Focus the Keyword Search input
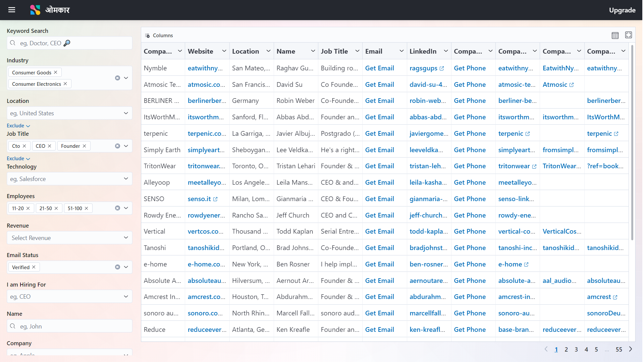Viewport: 644px width, 362px height. 69,43
